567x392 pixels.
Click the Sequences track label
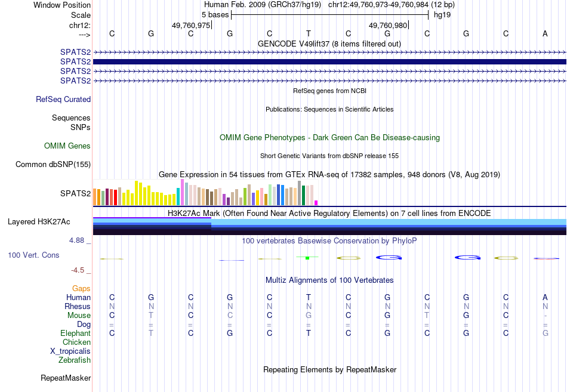(71, 118)
